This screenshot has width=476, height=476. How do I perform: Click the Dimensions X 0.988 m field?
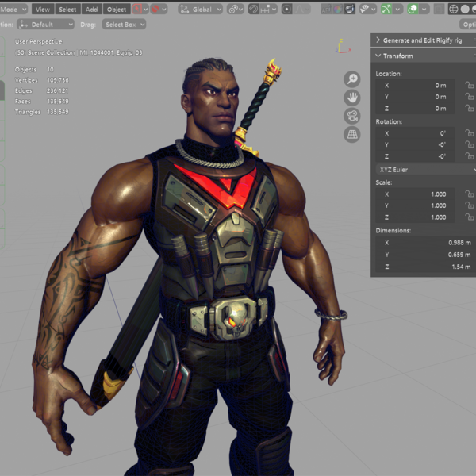(x=425, y=243)
